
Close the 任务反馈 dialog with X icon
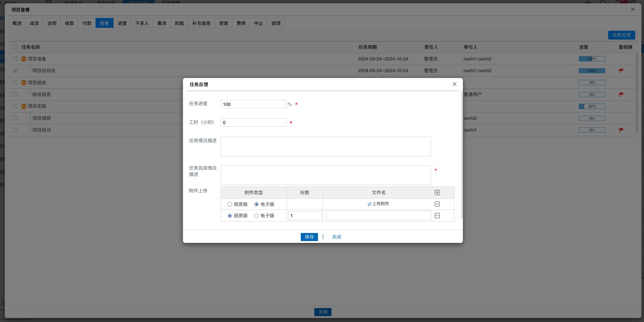click(454, 84)
